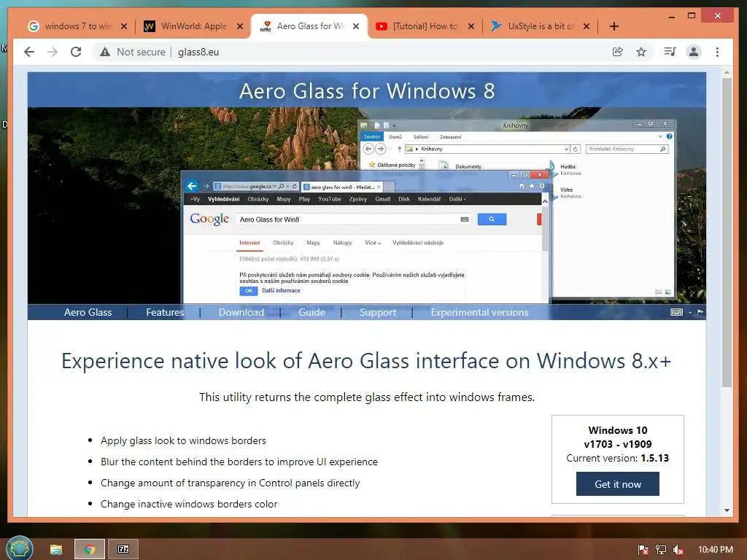Viewport: 747px width, 560px height.
Task: Click the page's vertical scrollbar thumb
Action: 727,233
